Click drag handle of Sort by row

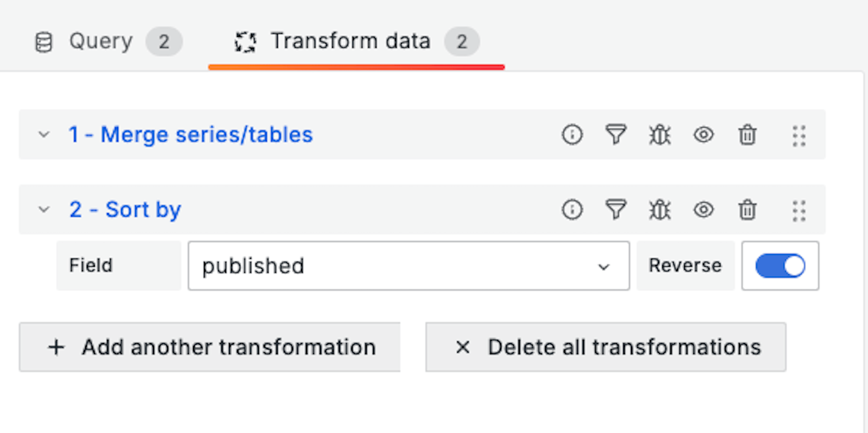pos(799,210)
